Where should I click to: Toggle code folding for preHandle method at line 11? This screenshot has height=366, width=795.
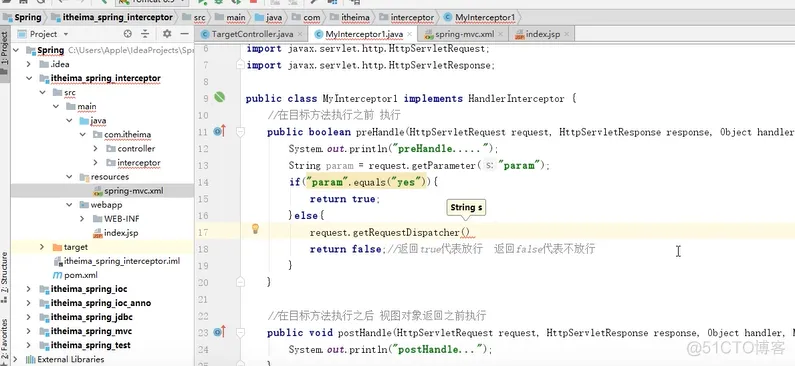click(x=240, y=132)
